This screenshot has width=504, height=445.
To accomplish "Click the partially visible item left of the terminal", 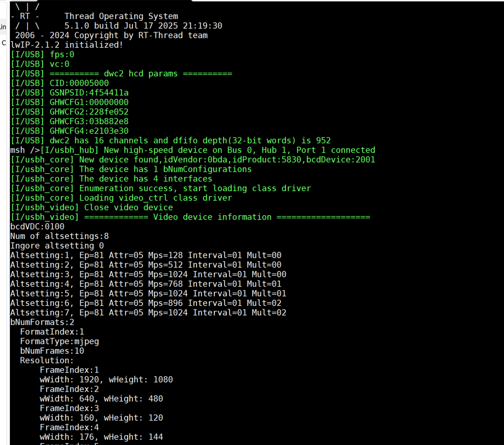I will pos(3,27).
